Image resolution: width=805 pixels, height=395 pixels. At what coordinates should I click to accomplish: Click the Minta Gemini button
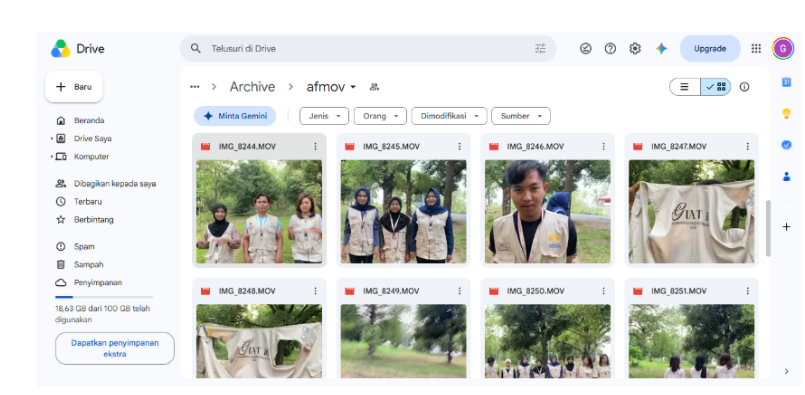click(235, 116)
